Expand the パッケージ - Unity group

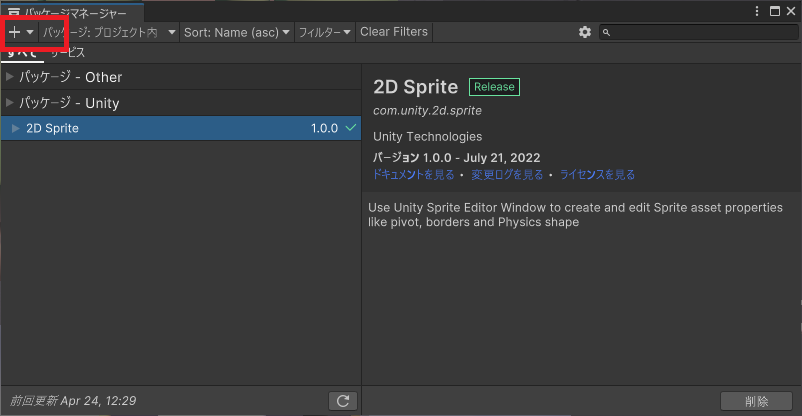(x=10, y=103)
